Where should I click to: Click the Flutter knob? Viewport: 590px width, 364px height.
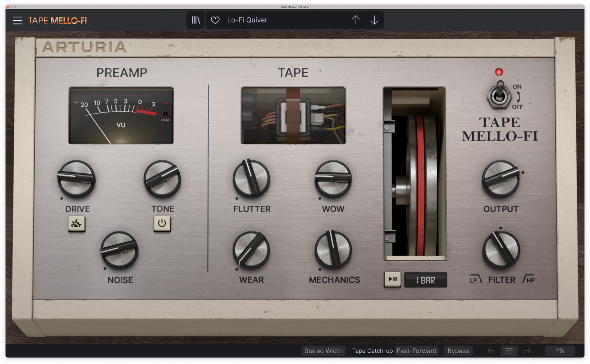pyautogui.click(x=251, y=178)
